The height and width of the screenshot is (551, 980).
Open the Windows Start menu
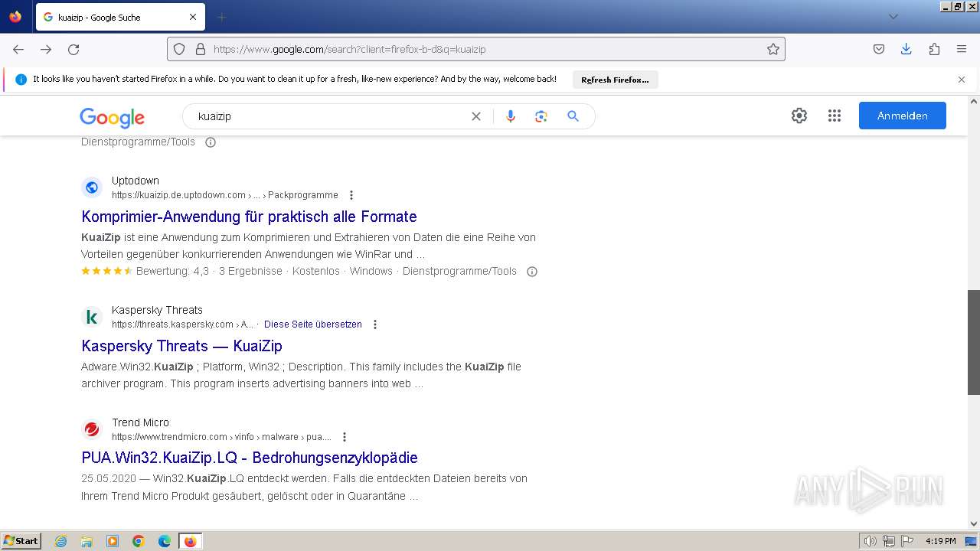point(21,540)
